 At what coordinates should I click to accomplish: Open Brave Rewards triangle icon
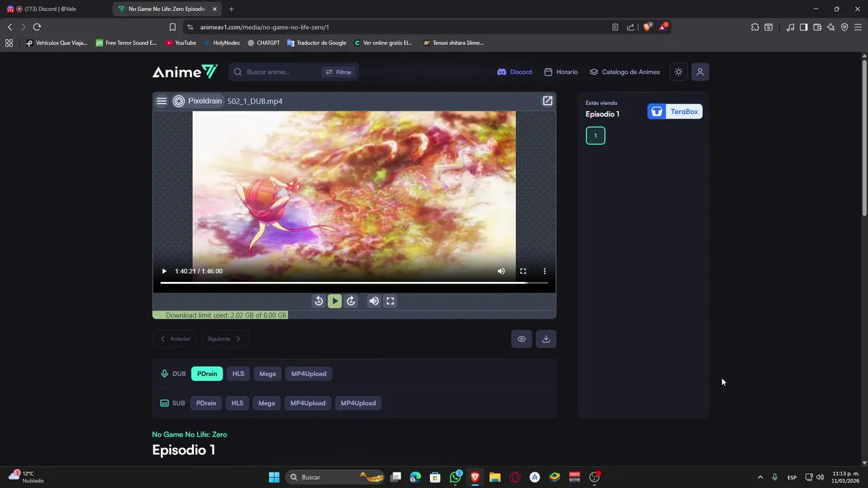[663, 27]
